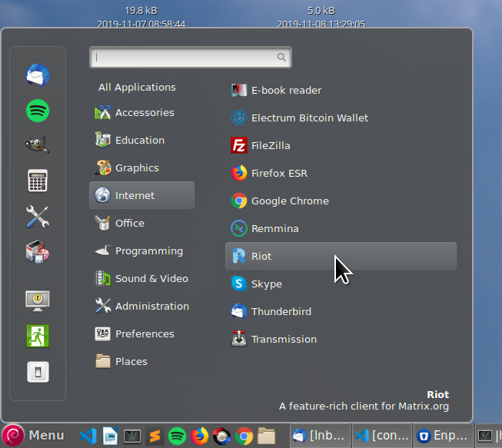Screen dimensions: 502x448
Task: Show All Applications list
Action: [137, 88]
